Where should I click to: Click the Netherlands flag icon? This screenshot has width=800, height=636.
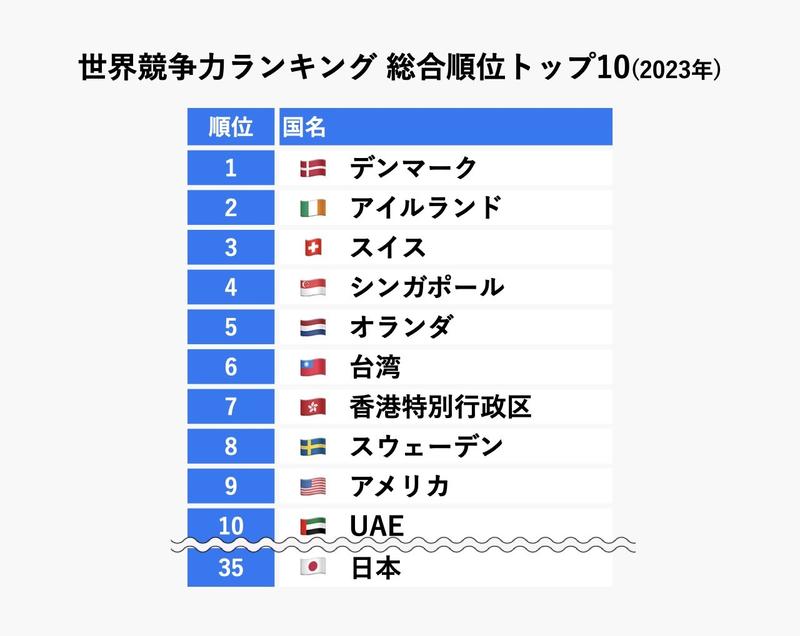tap(313, 327)
